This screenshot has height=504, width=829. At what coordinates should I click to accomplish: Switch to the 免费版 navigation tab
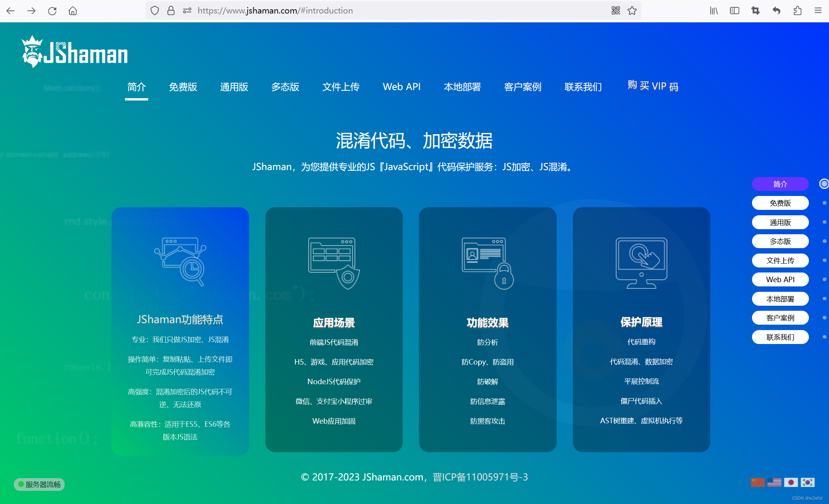pos(183,87)
